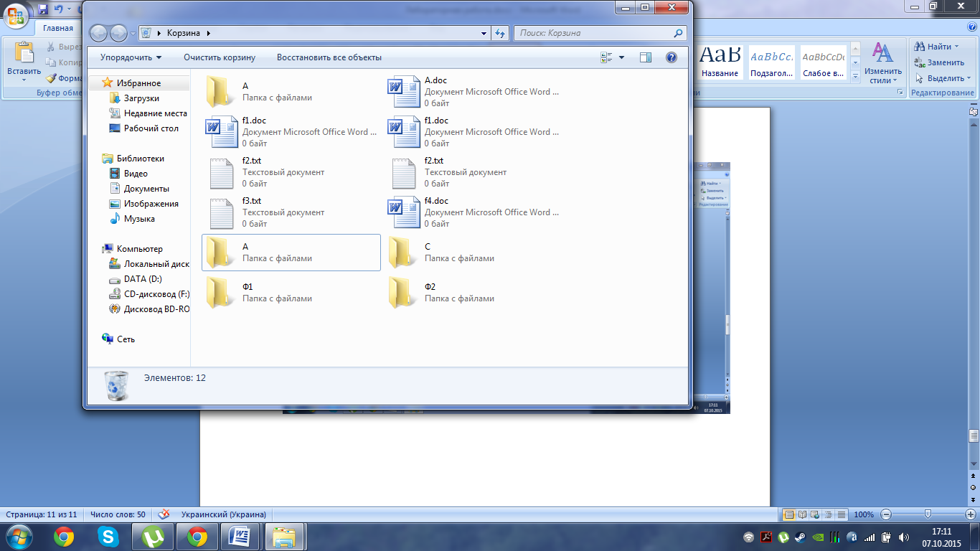Undo the last action in Word
The width and height of the screenshot is (980, 551).
point(58,9)
